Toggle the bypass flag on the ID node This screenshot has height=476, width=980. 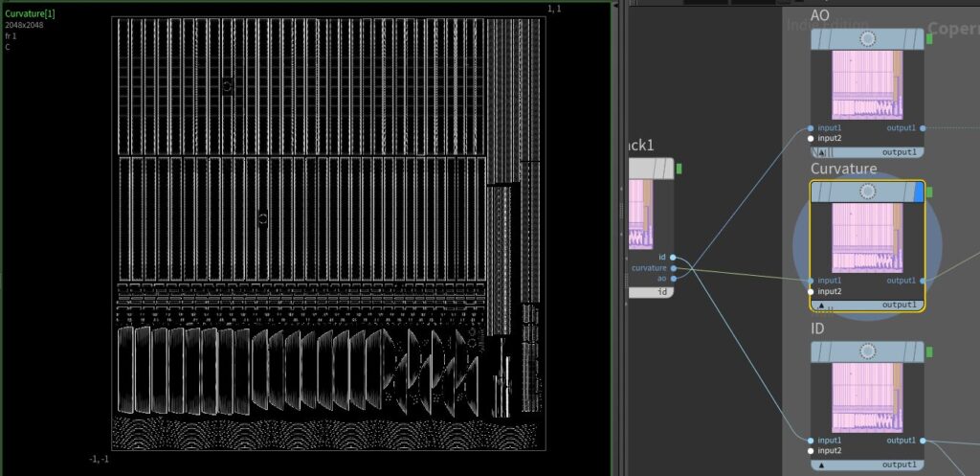pos(816,351)
